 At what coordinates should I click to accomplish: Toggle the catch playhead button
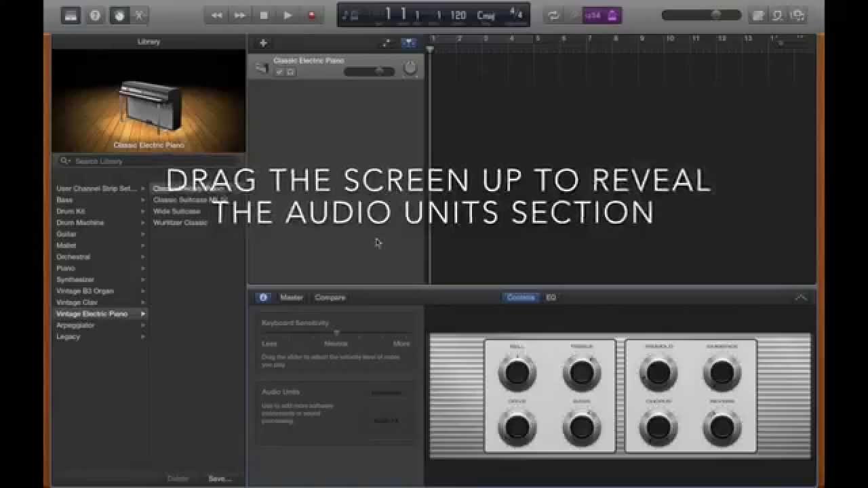click(x=408, y=43)
